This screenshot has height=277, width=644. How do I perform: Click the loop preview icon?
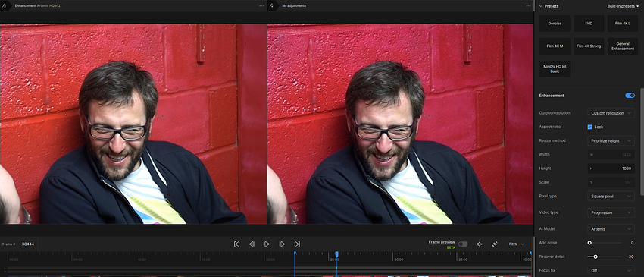pyautogui.click(x=495, y=244)
